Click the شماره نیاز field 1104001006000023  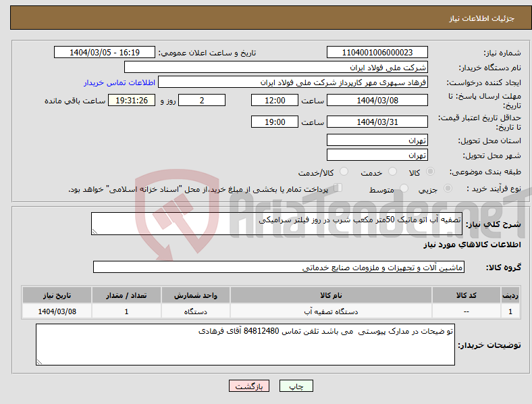[x=377, y=52]
